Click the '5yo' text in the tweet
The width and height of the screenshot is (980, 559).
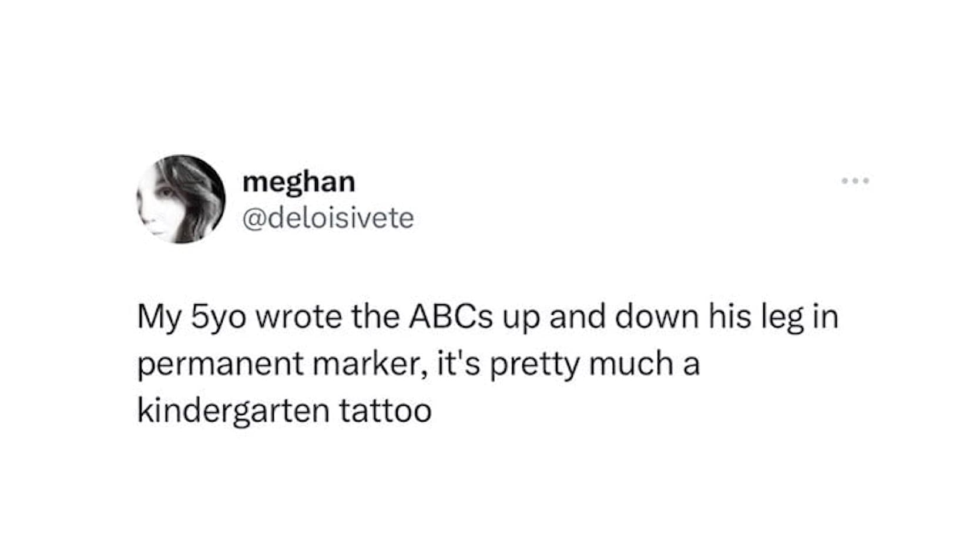pos(217,319)
